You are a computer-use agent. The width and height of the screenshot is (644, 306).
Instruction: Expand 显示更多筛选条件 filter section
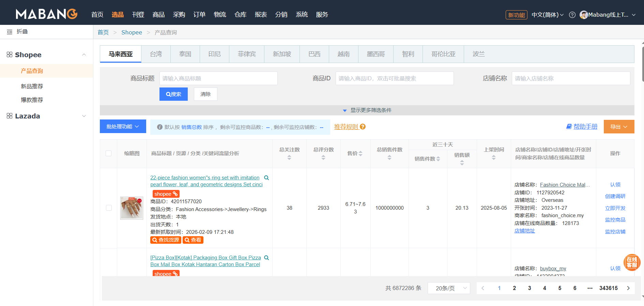click(x=367, y=110)
